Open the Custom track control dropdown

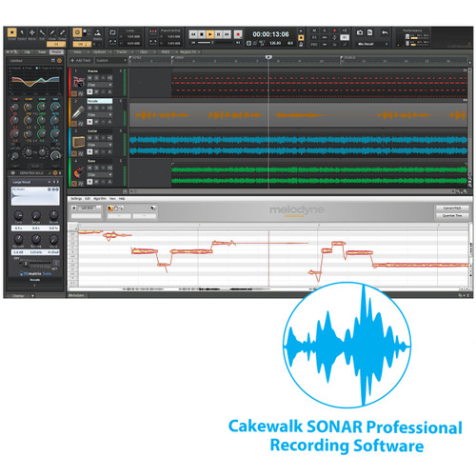click(x=110, y=60)
